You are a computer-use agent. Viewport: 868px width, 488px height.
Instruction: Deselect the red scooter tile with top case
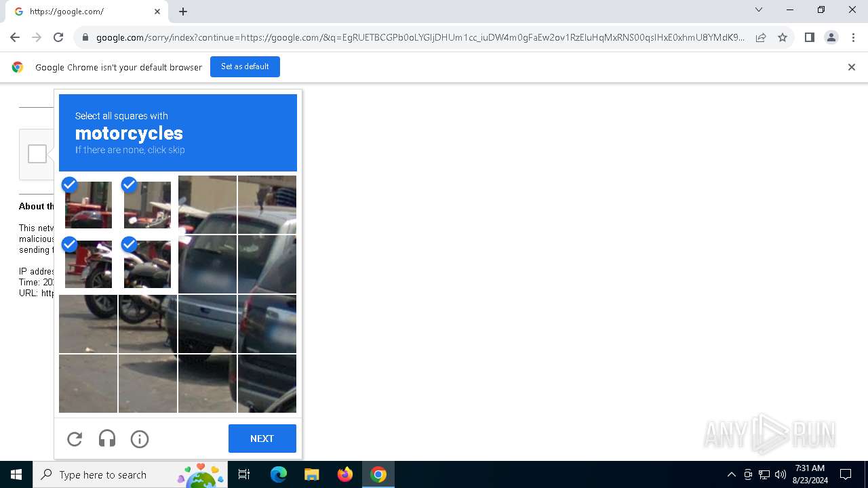[x=88, y=205]
